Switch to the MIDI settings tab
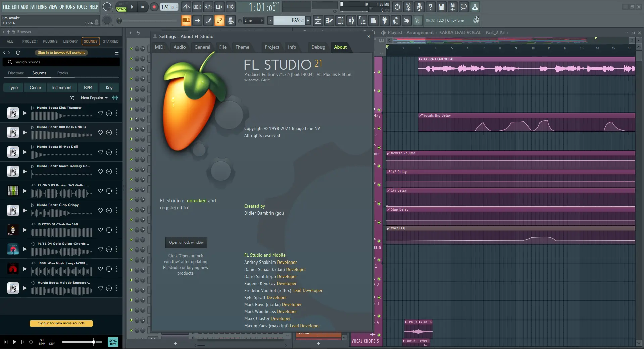644x349 pixels. 160,47
